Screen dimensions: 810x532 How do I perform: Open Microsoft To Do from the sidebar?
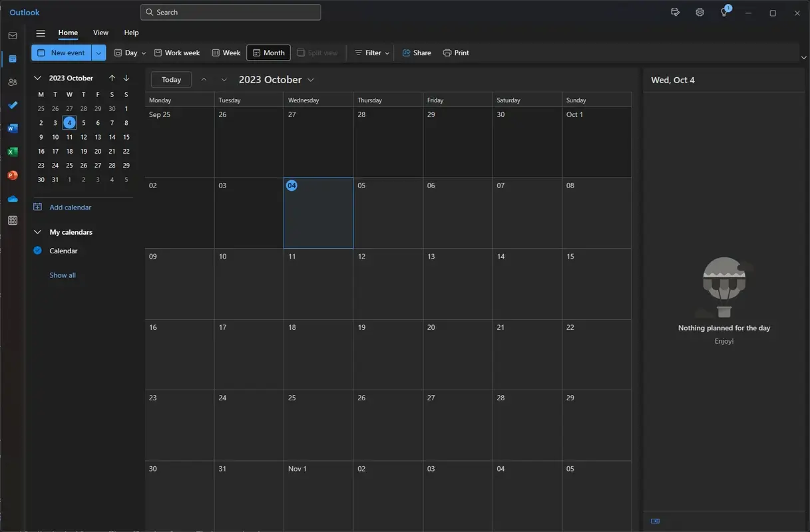(x=12, y=105)
